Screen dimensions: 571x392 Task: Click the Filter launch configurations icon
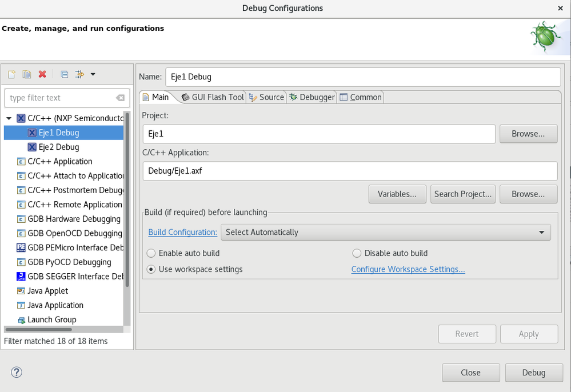79,74
